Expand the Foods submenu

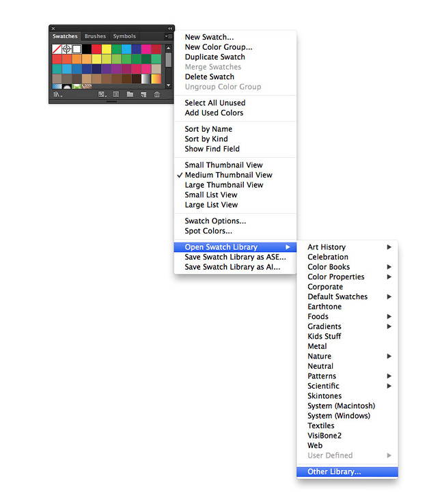[347, 317]
